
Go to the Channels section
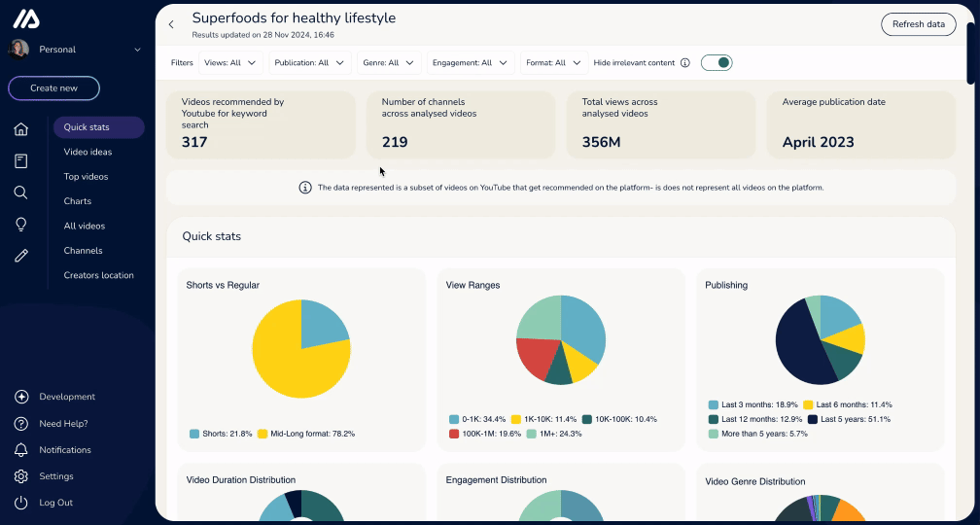tap(83, 251)
